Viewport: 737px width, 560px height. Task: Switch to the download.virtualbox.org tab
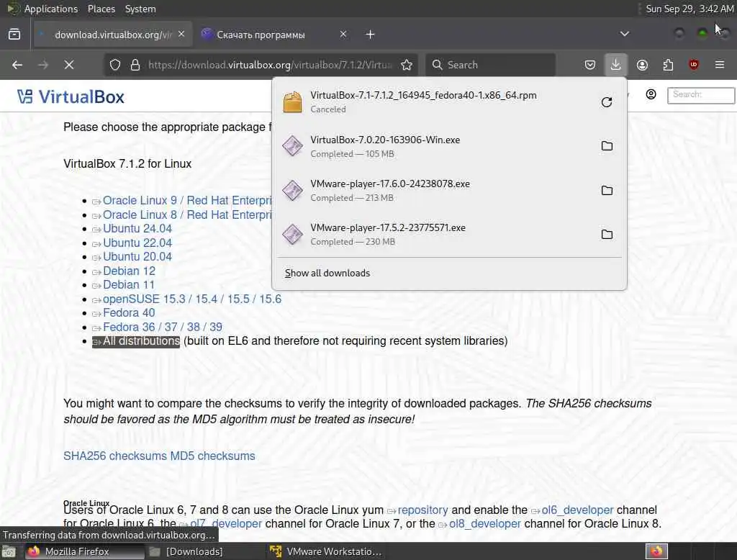pyautogui.click(x=112, y=35)
